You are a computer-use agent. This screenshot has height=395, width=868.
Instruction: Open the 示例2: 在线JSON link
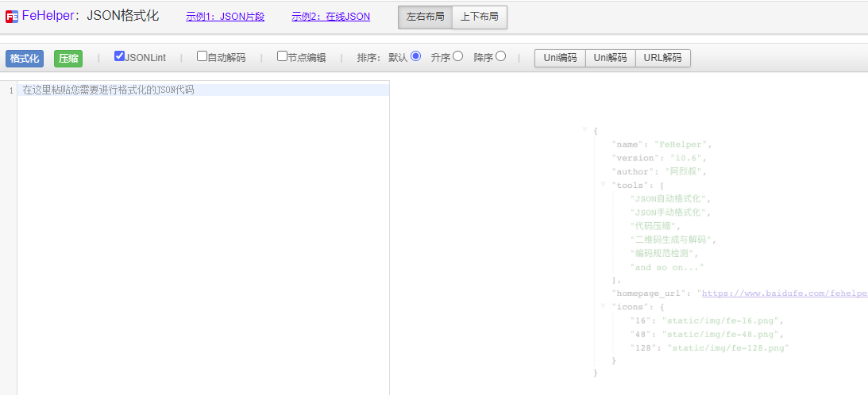click(331, 17)
